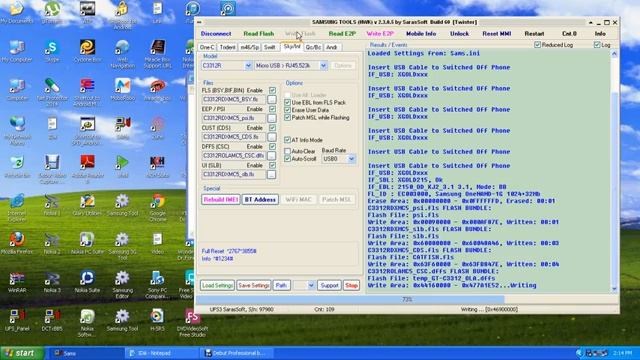Launch Mozilla Firefox desktop shortcut

tap(17, 243)
